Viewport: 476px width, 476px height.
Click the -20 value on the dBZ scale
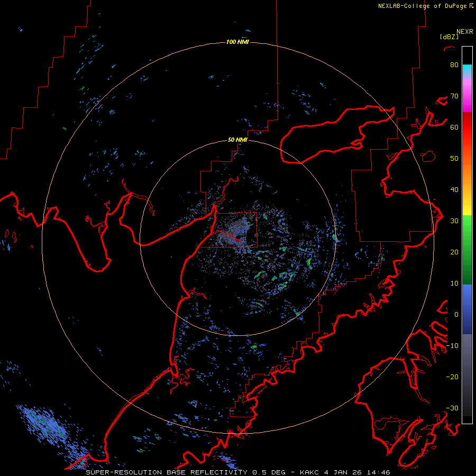tap(452, 377)
